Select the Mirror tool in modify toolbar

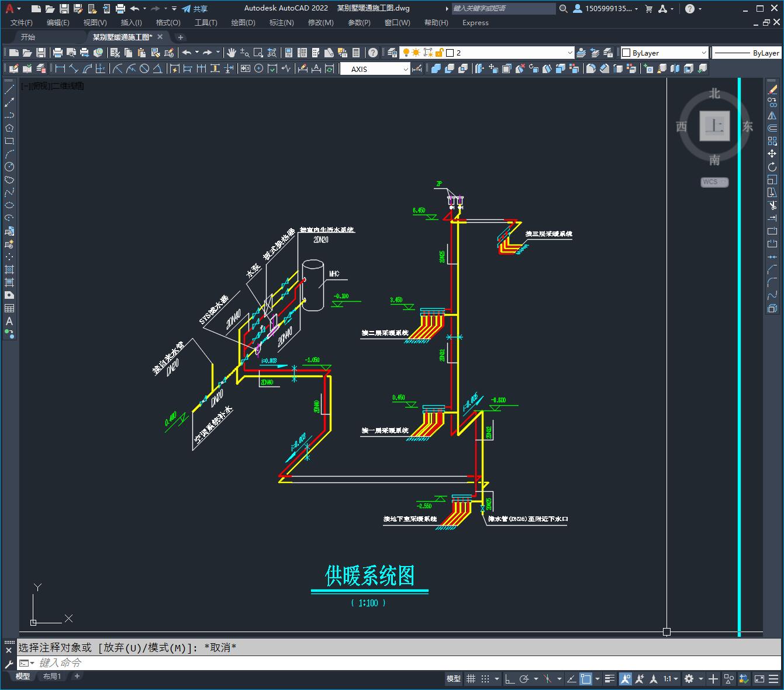(x=772, y=115)
